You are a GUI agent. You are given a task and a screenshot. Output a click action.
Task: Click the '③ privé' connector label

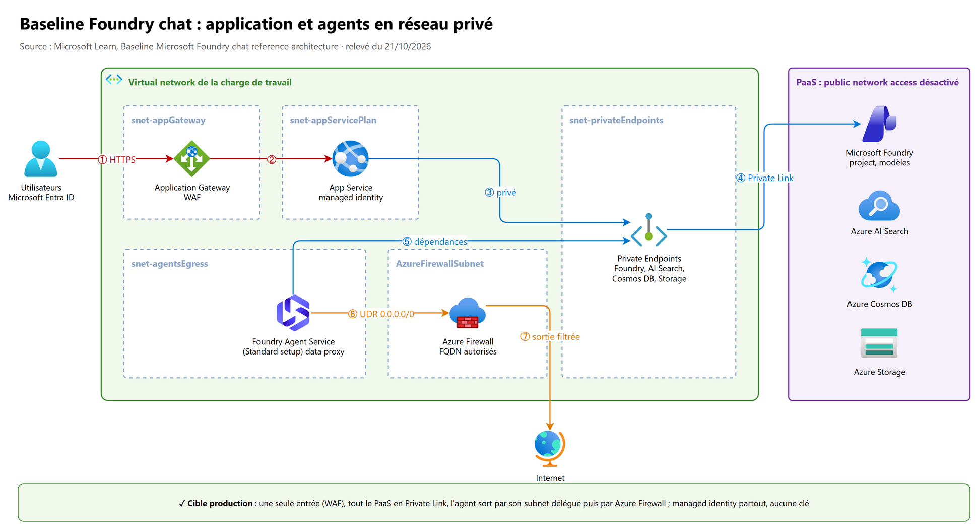500,192
